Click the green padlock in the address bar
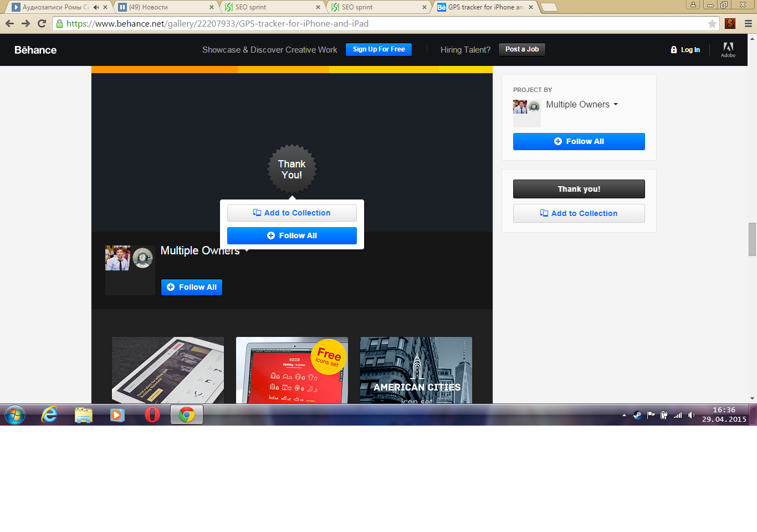The image size is (757, 532). [x=60, y=24]
